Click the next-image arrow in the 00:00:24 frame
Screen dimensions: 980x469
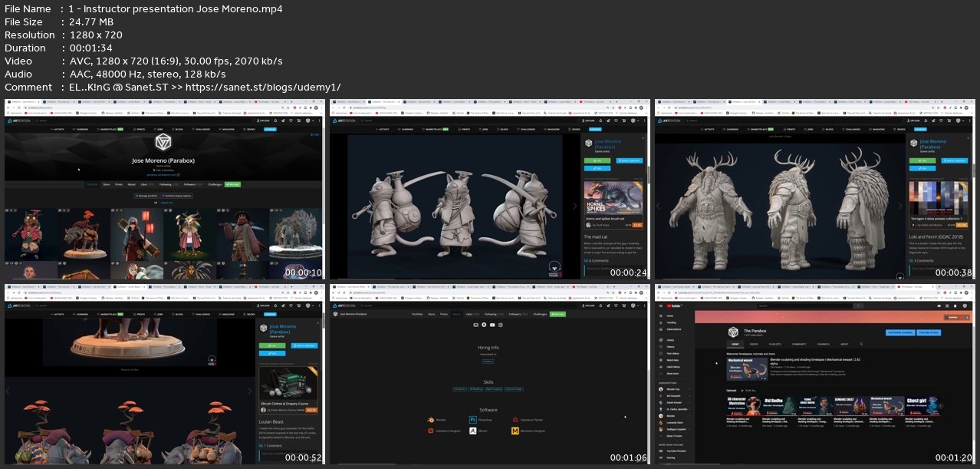coord(574,206)
